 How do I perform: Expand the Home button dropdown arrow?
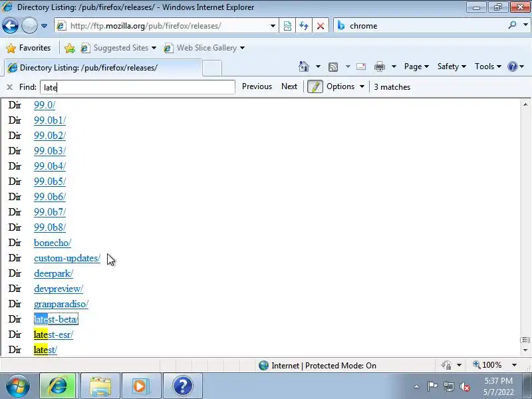[x=318, y=66]
